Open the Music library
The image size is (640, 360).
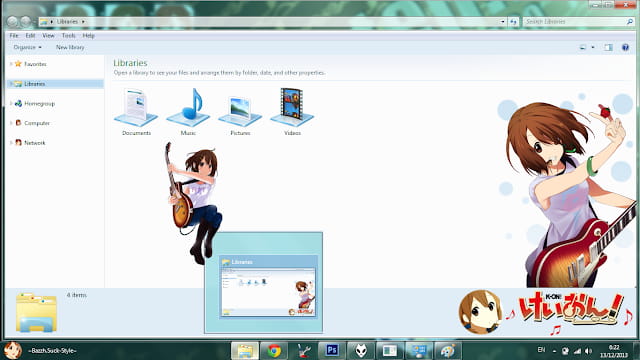click(188, 111)
